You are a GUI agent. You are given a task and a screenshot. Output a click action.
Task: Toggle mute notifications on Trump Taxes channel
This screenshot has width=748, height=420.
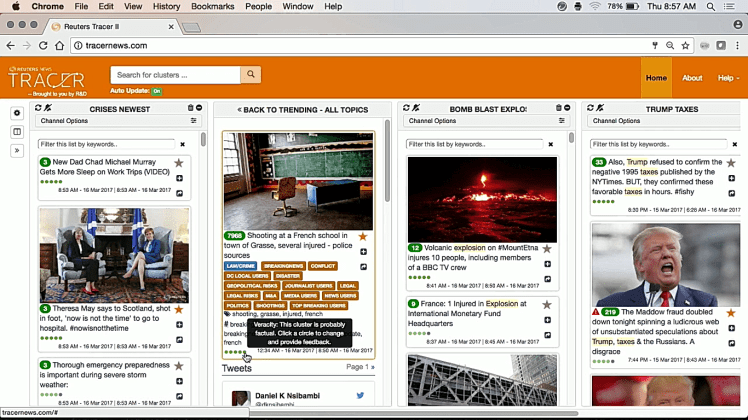pos(599,108)
